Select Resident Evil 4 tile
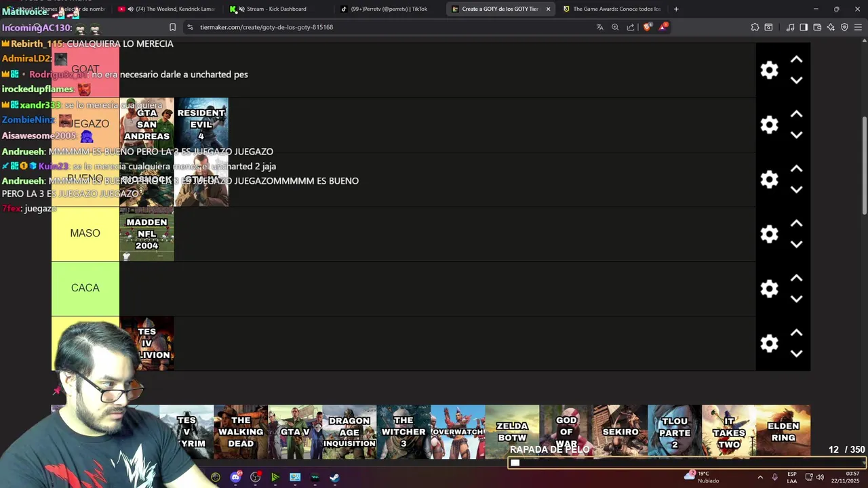 [201, 125]
